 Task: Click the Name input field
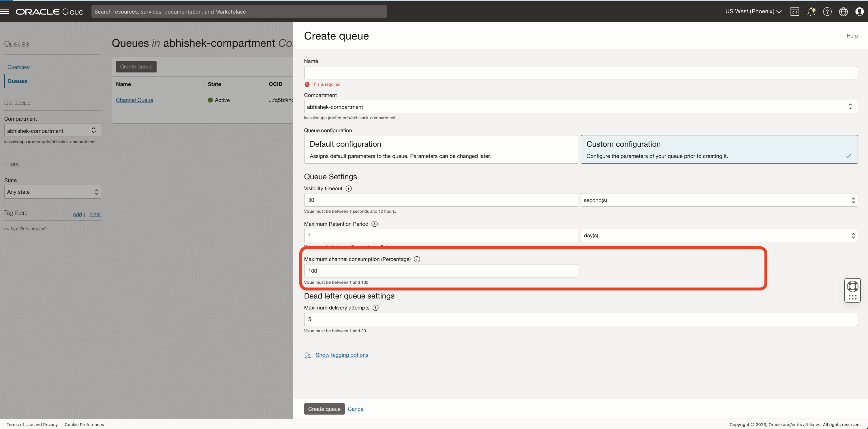[x=580, y=72]
